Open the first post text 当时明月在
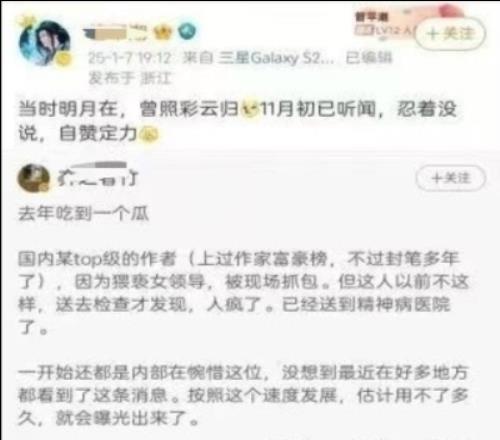This screenshot has height=440, width=500. pyautogui.click(x=237, y=121)
